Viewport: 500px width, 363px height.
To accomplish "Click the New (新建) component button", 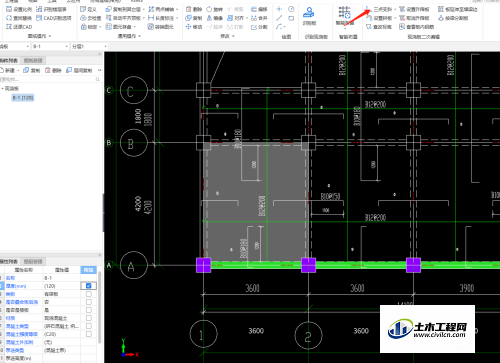I will [x=8, y=70].
